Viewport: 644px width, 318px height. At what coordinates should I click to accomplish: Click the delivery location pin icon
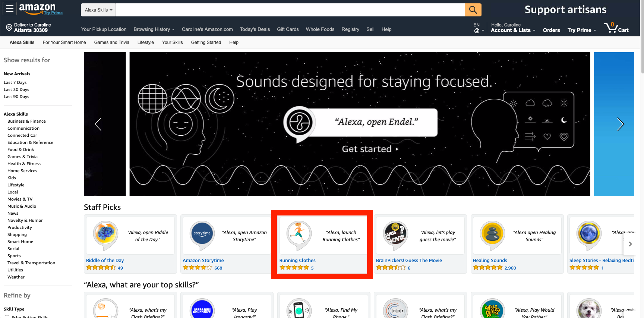(9, 28)
